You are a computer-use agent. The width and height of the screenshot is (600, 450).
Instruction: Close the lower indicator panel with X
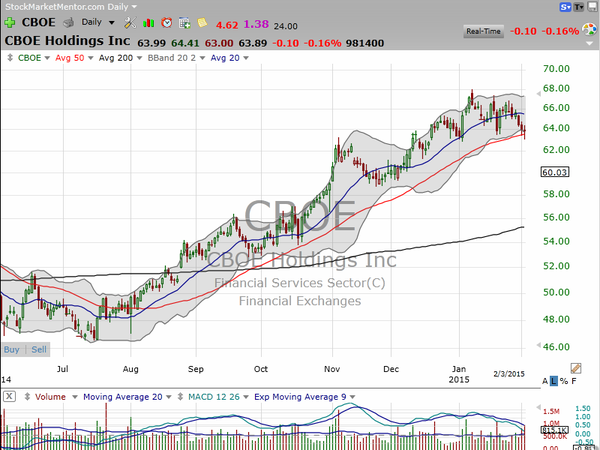[x=9, y=396]
